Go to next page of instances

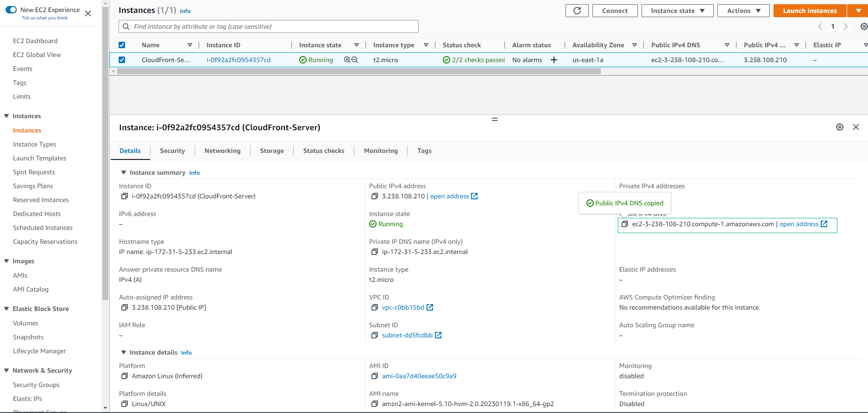(x=845, y=26)
